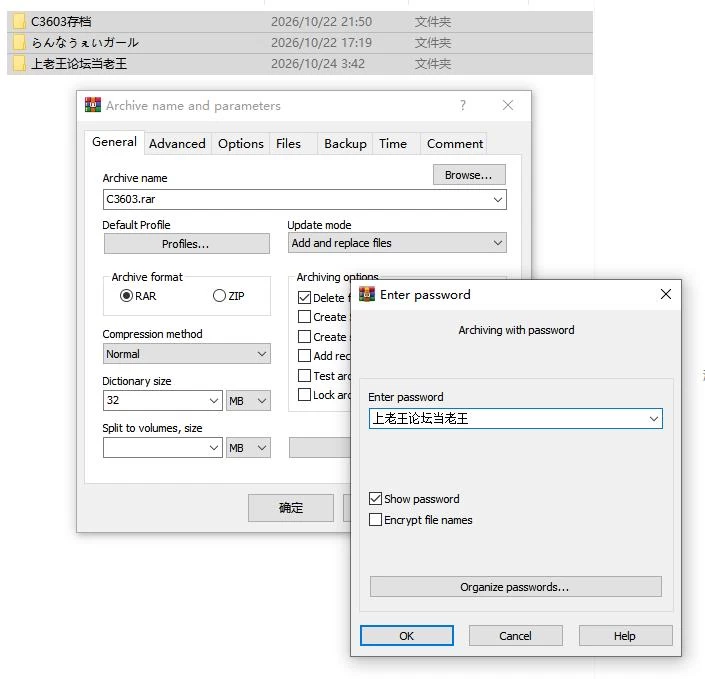Click the らんなうぇいガール folder icon
Screen dimensions: 705x679
coord(19,42)
